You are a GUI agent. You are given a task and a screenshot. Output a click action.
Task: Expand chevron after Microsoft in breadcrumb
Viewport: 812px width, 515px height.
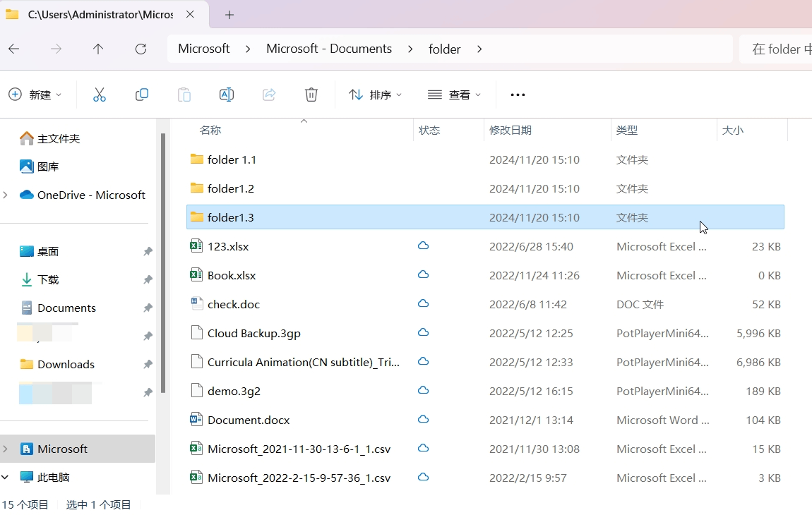[x=248, y=49]
